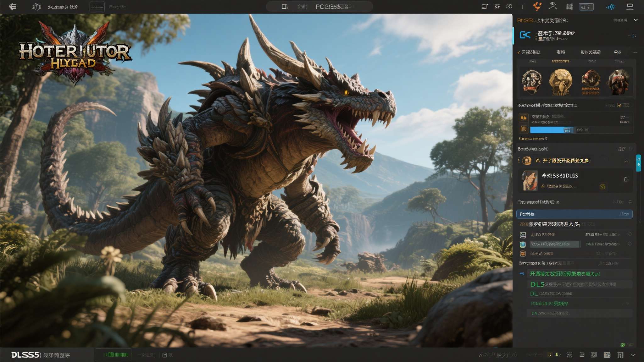Click the blue icon in the top-right toolbar

click(611, 7)
